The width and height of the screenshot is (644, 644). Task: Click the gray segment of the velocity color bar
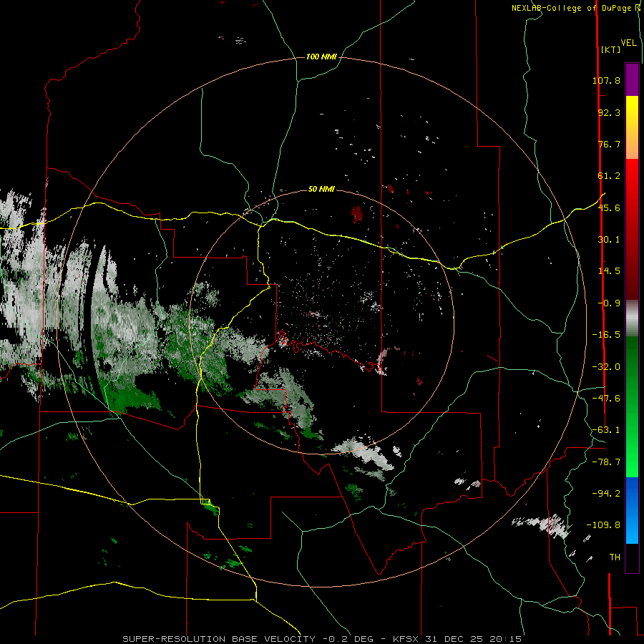pos(632,318)
